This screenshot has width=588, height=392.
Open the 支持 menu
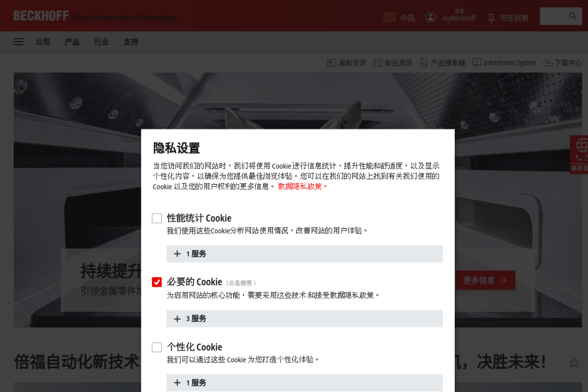click(131, 42)
